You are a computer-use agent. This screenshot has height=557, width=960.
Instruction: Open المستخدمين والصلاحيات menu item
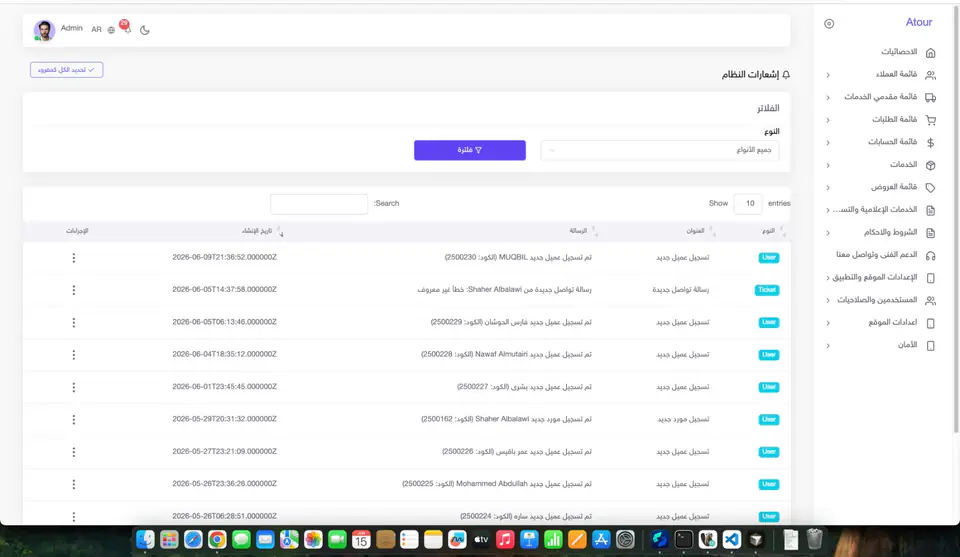pyautogui.click(x=877, y=300)
